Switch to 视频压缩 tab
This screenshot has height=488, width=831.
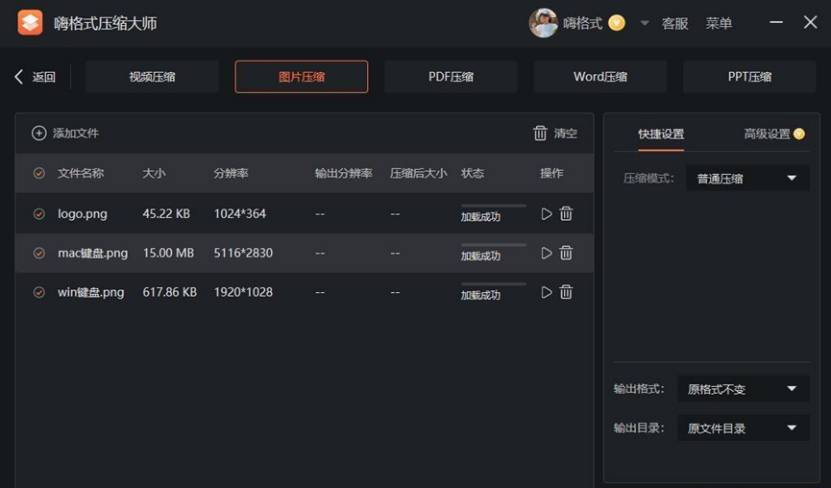[152, 77]
